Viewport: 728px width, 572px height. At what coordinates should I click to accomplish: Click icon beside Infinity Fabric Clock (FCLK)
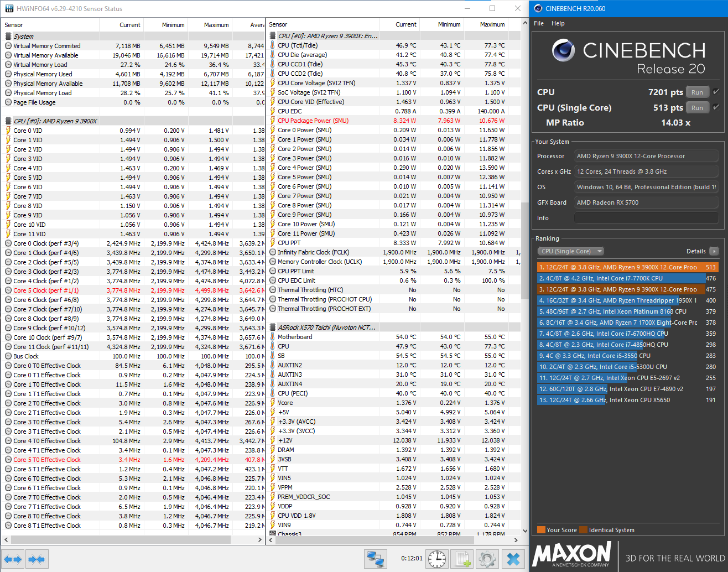(x=273, y=252)
